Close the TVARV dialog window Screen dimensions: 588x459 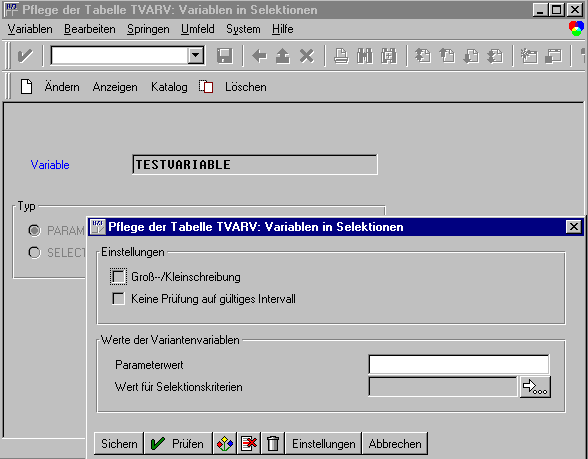click(x=574, y=226)
